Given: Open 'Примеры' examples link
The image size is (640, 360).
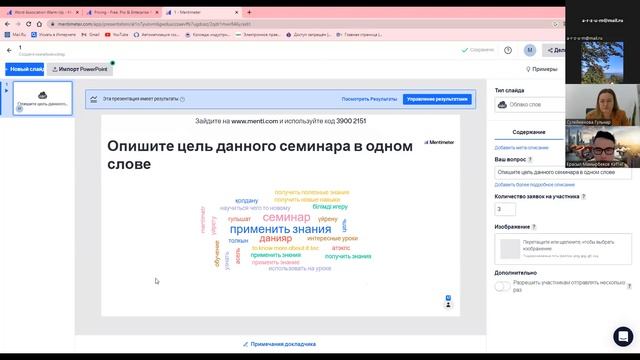Looking at the screenshot, I should point(541,69).
